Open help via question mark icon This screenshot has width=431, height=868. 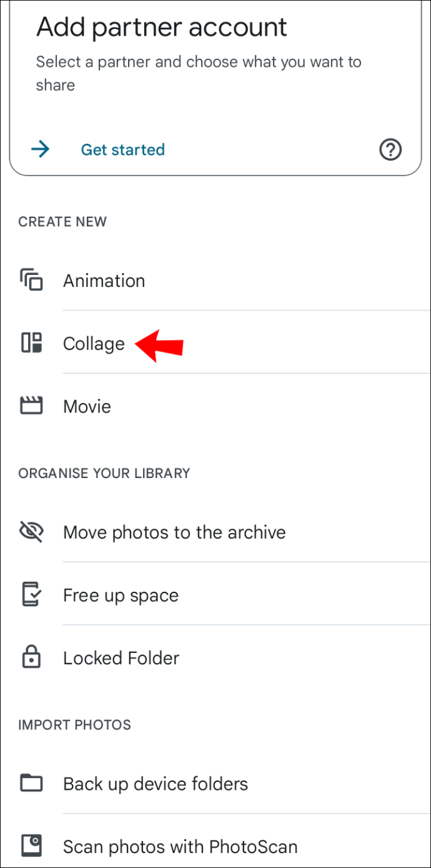[390, 150]
